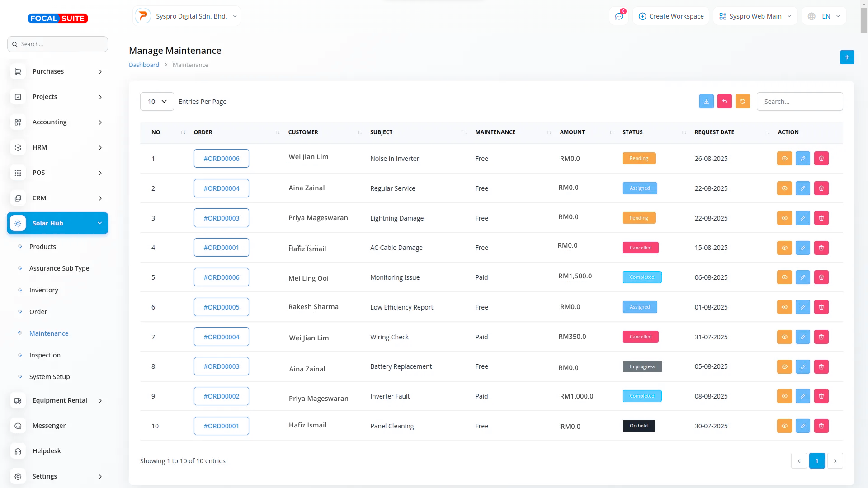The width and height of the screenshot is (868, 488).
Task: Edit the Monitoring Issue maintenance row
Action: [x=802, y=277]
